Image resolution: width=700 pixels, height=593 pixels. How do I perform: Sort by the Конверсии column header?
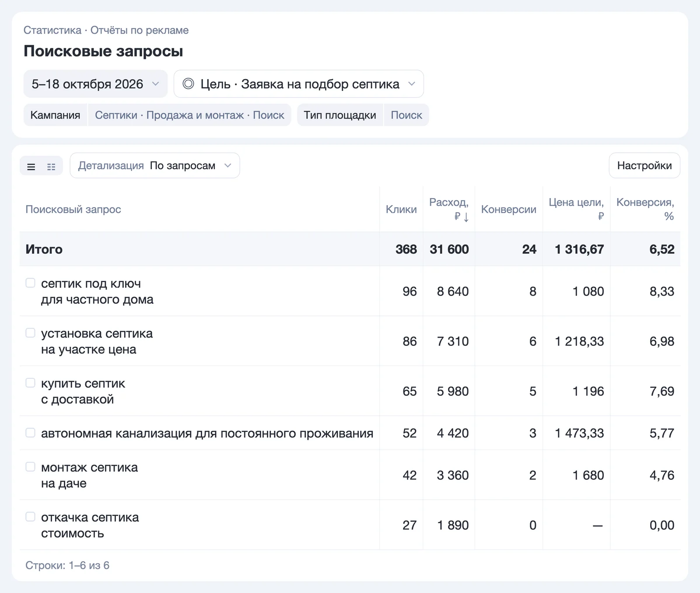coord(509,209)
